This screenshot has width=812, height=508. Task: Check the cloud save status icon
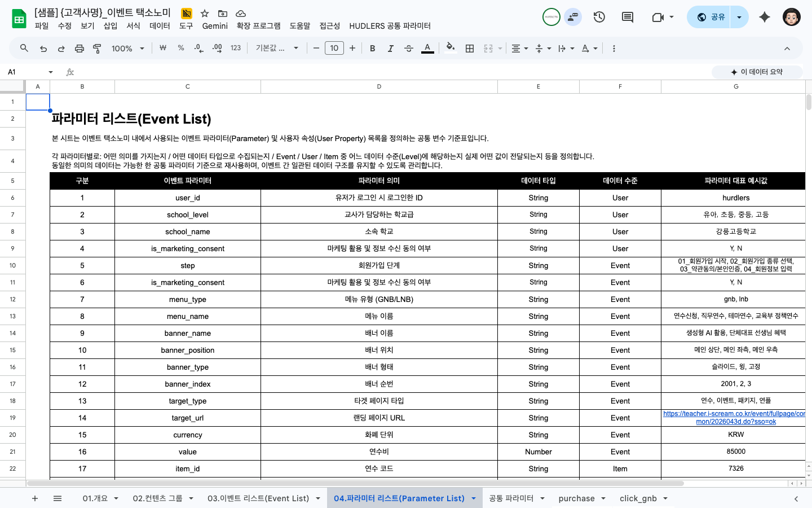[241, 13]
